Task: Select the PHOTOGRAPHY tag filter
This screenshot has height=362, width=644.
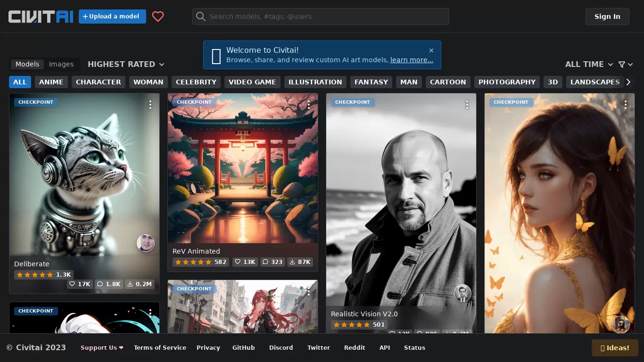Action: coord(507,82)
